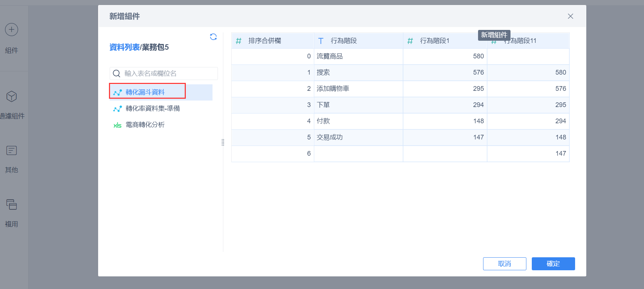Screen dimensions: 644x289
Task: Click the # type icon of 行為階段1
Action: (x=410, y=41)
